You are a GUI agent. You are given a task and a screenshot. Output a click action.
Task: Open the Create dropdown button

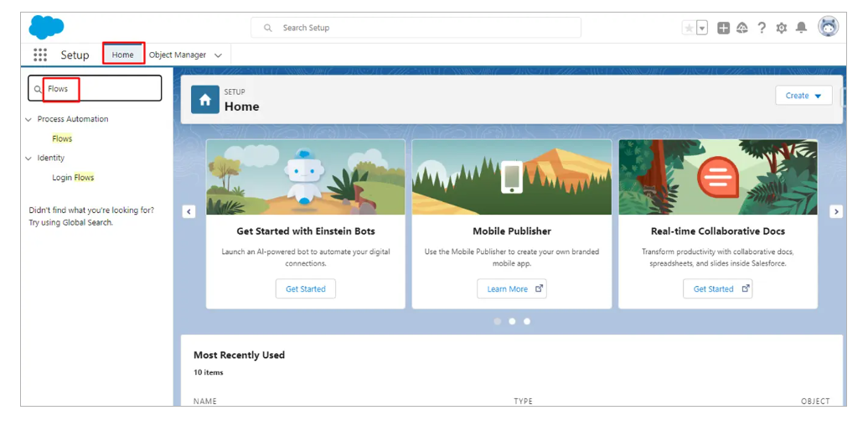tap(803, 96)
